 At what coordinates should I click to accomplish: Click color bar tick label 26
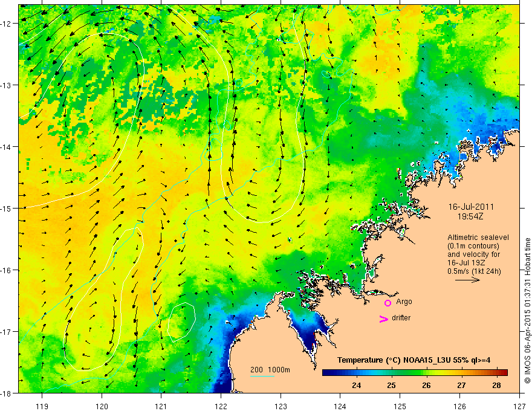(426, 385)
